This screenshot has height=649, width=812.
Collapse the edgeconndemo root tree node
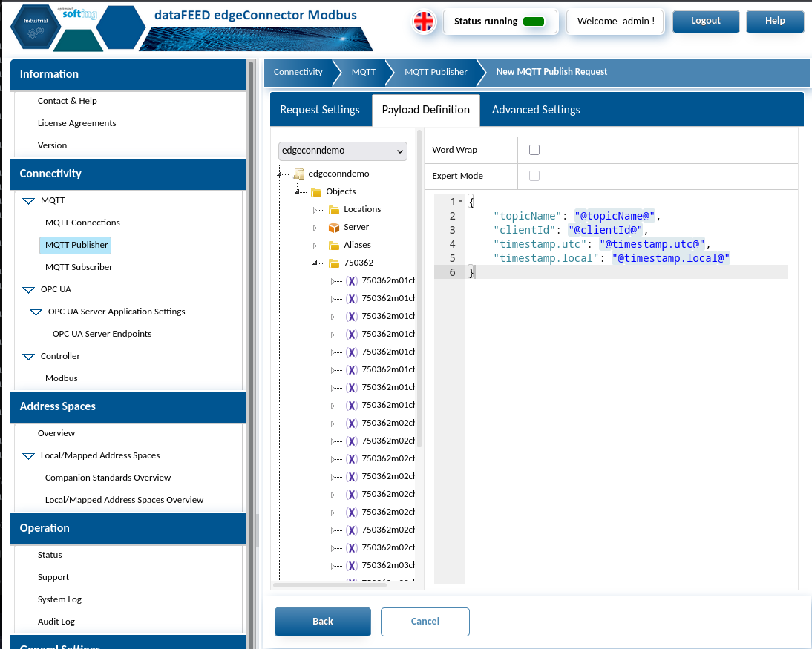pyautogui.click(x=280, y=174)
